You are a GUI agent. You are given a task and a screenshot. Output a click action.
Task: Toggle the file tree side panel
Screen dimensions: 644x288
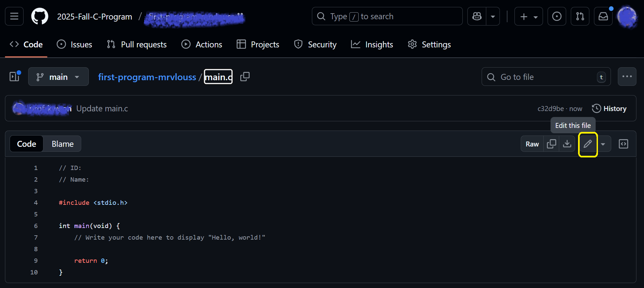point(15,77)
